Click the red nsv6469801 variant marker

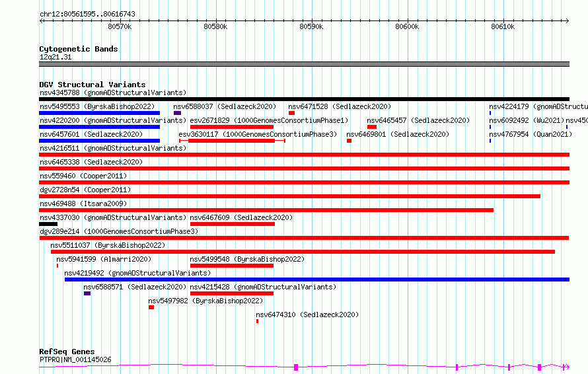tap(349, 141)
